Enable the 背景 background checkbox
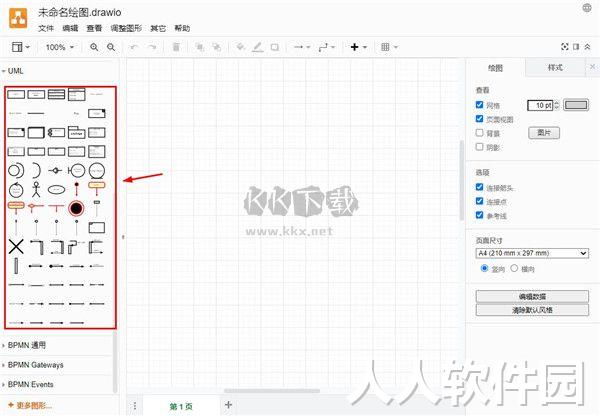600x416 pixels. click(x=479, y=132)
